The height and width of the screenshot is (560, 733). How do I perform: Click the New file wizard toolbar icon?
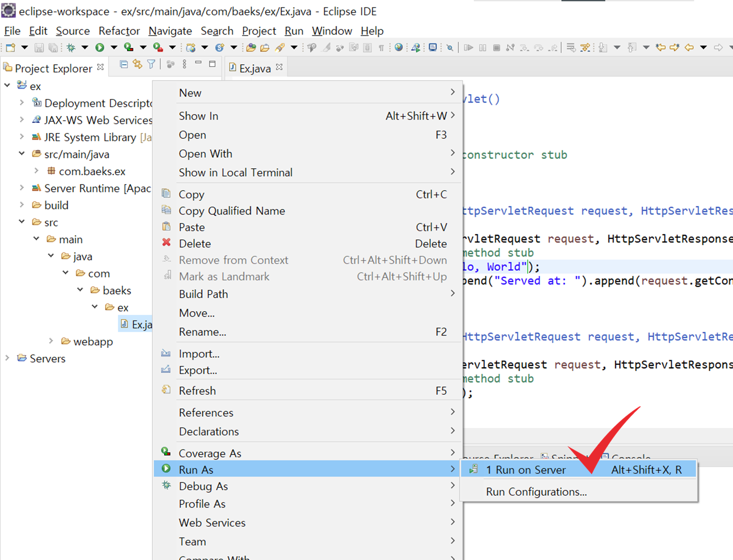(x=10, y=48)
